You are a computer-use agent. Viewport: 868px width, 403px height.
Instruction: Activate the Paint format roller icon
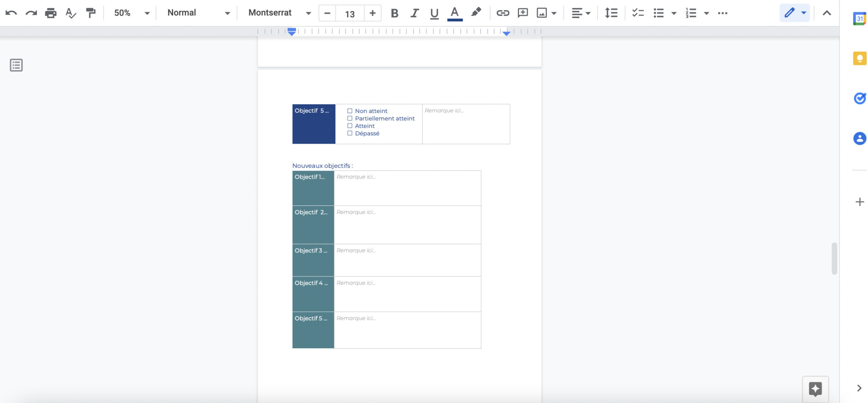tap(91, 13)
